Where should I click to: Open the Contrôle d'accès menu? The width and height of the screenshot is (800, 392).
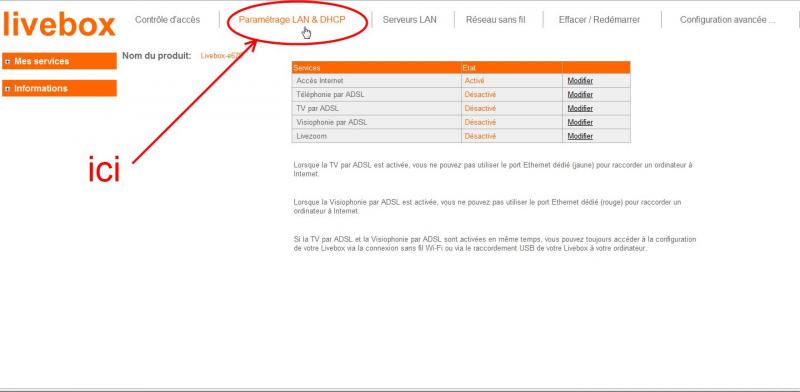coord(167,20)
